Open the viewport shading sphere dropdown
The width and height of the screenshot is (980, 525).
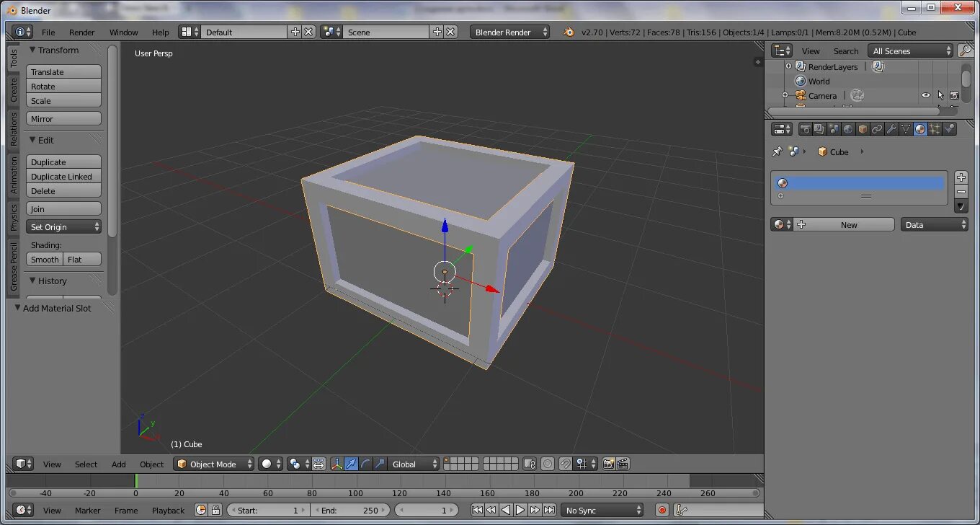(x=271, y=464)
